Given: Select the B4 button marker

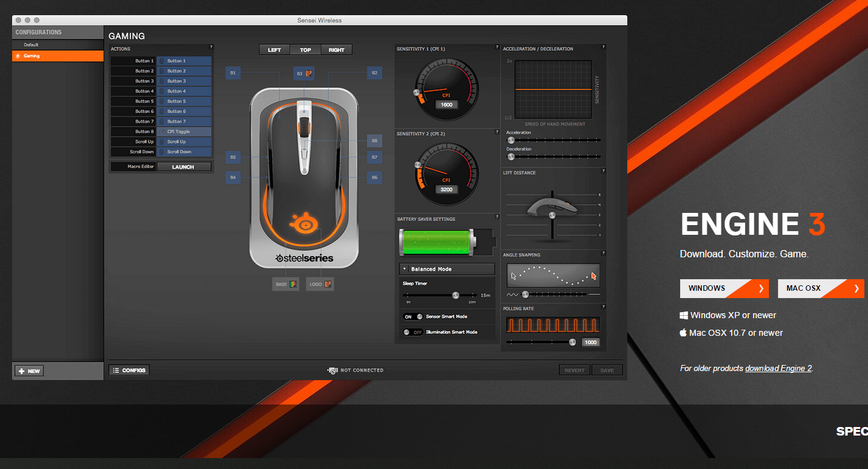Looking at the screenshot, I should 233,178.
